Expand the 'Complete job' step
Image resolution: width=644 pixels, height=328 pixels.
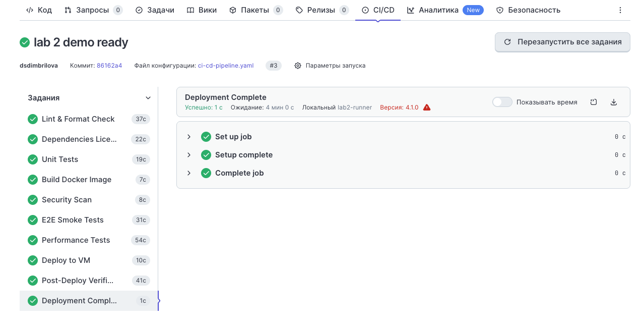pyautogui.click(x=189, y=173)
